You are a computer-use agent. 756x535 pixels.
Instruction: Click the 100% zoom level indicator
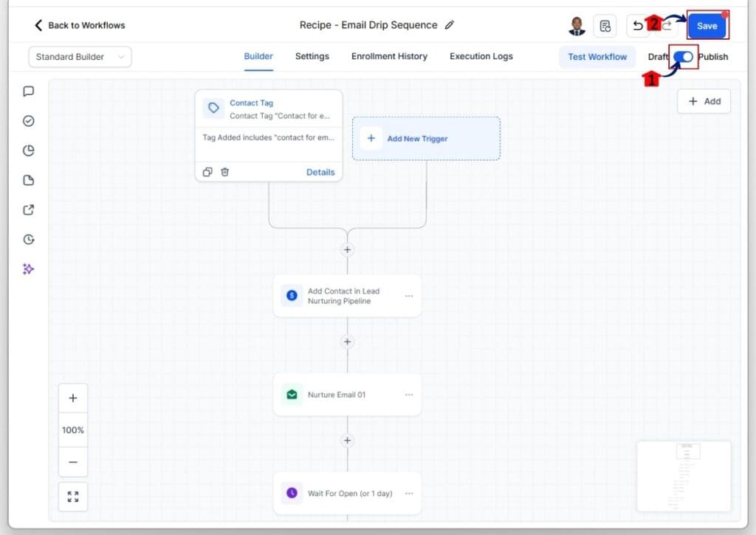coord(72,429)
